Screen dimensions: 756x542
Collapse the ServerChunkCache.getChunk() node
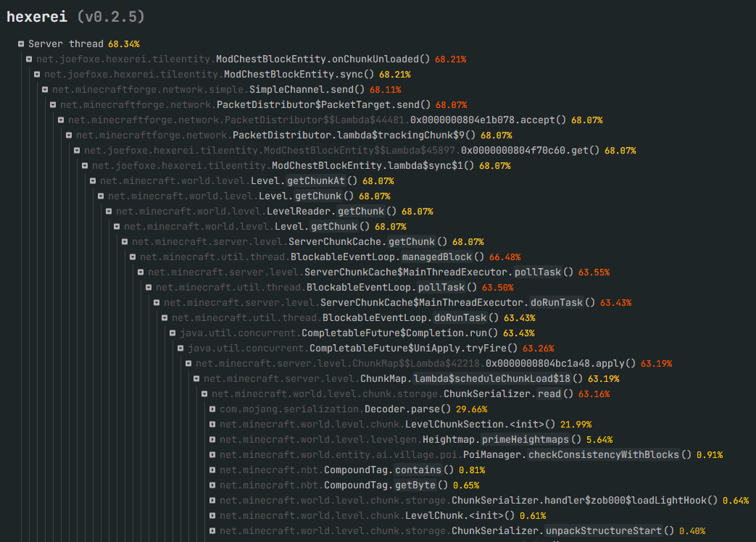pyautogui.click(x=125, y=242)
